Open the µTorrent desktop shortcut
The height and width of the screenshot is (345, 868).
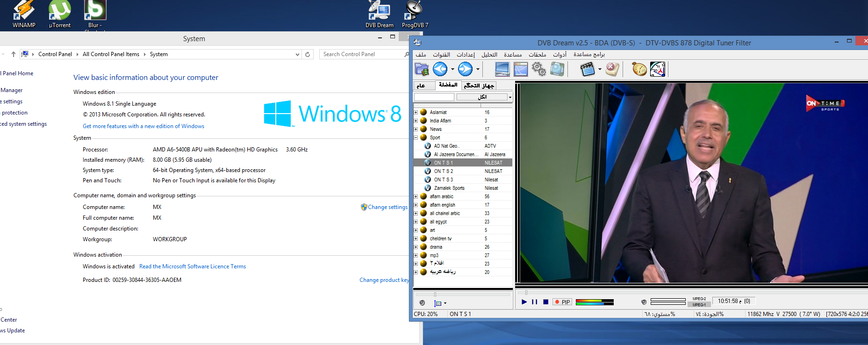click(x=60, y=14)
